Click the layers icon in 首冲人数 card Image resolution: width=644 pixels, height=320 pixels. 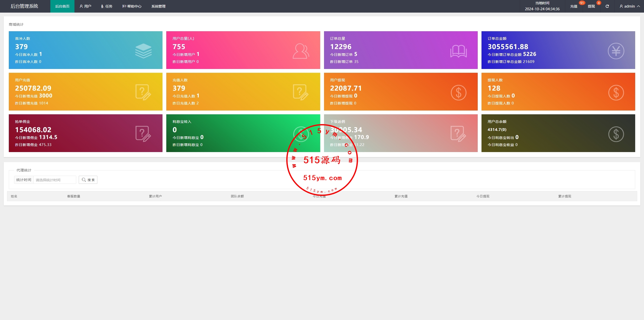(x=143, y=51)
